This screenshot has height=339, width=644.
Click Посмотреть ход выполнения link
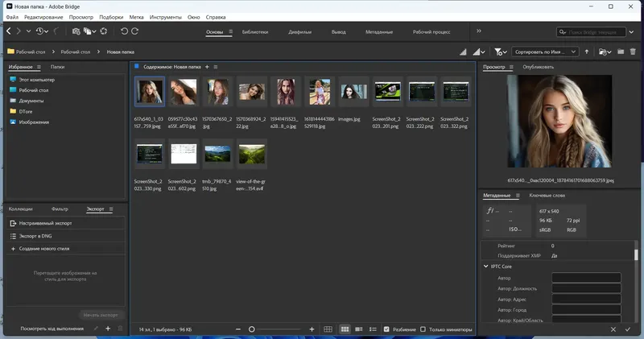52,329
